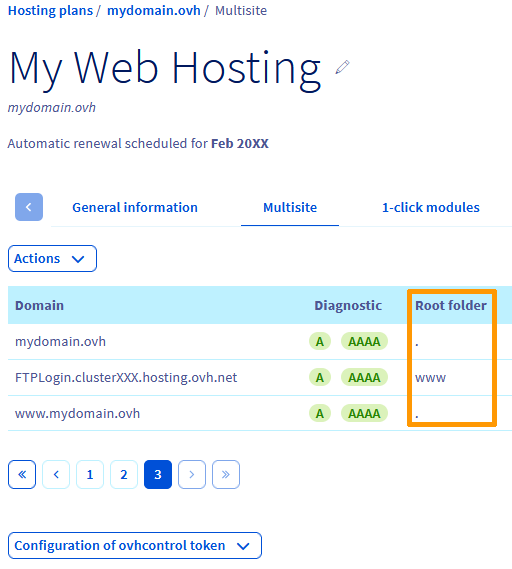
Task: Click the Root folder column header
Action: (x=451, y=306)
